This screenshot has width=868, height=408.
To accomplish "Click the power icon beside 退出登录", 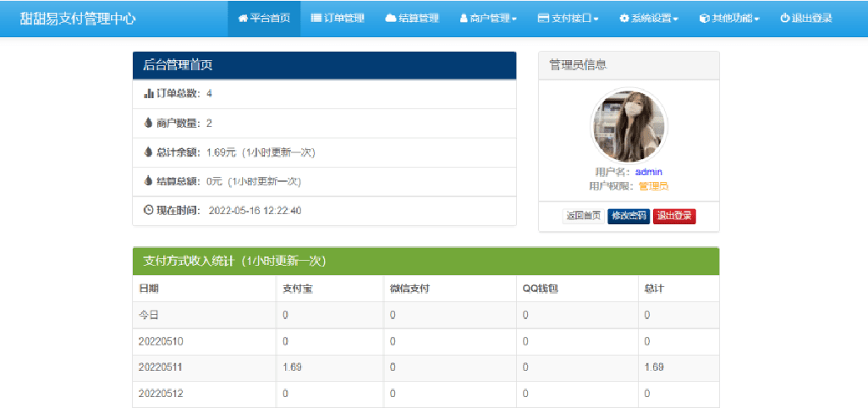I will pyautogui.click(x=784, y=19).
